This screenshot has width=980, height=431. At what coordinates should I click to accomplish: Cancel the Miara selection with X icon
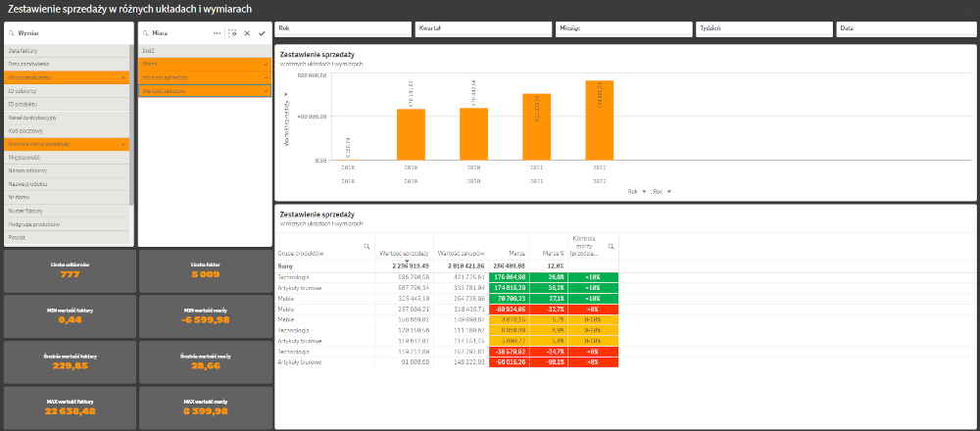[247, 33]
